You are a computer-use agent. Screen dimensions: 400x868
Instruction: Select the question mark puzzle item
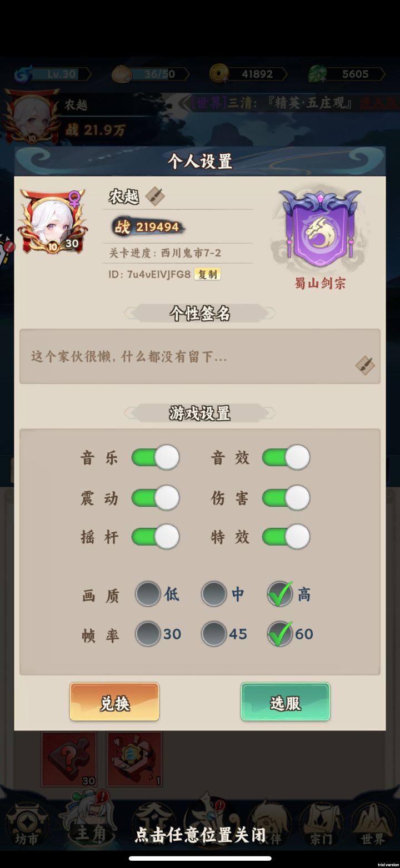69,759
